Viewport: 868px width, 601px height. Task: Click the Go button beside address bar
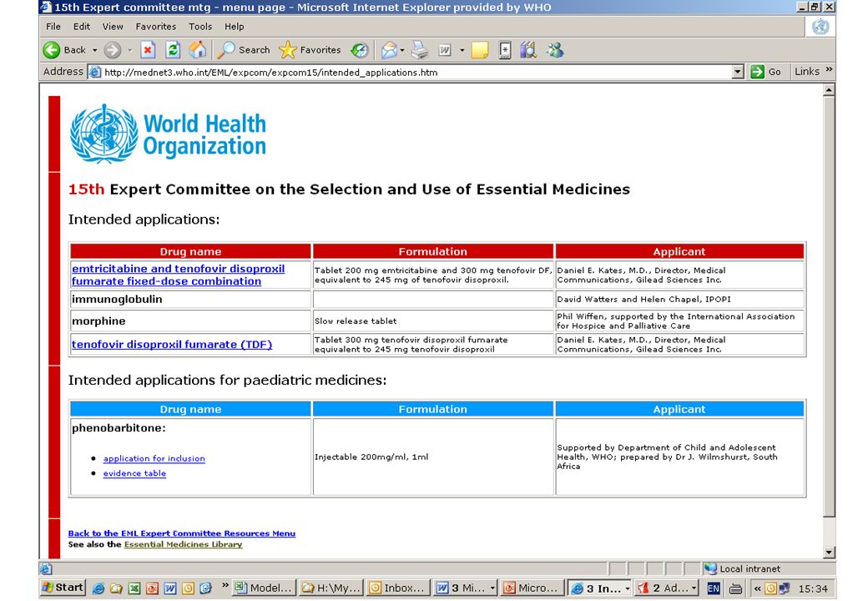[765, 72]
